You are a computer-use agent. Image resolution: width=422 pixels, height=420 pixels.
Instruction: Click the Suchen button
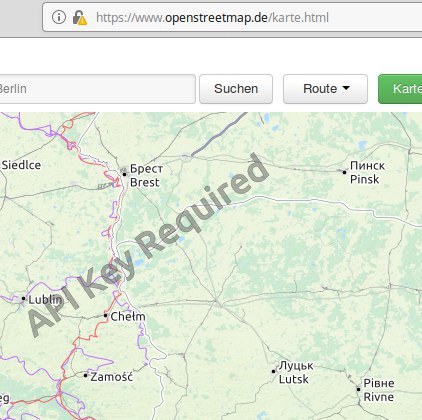point(236,89)
